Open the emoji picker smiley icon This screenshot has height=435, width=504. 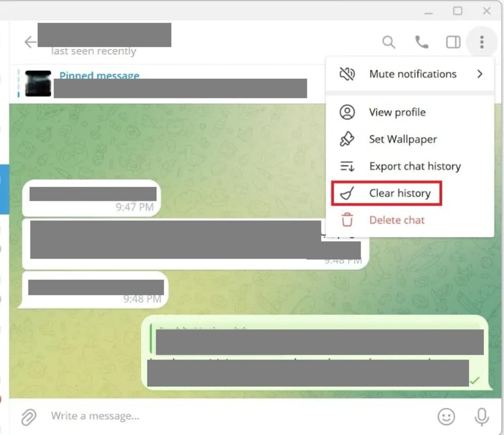tap(446, 417)
